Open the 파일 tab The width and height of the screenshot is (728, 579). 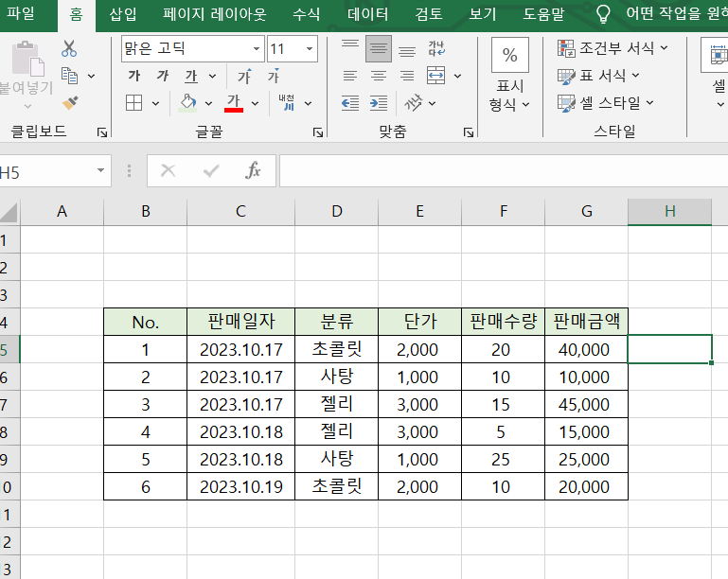coord(21,13)
